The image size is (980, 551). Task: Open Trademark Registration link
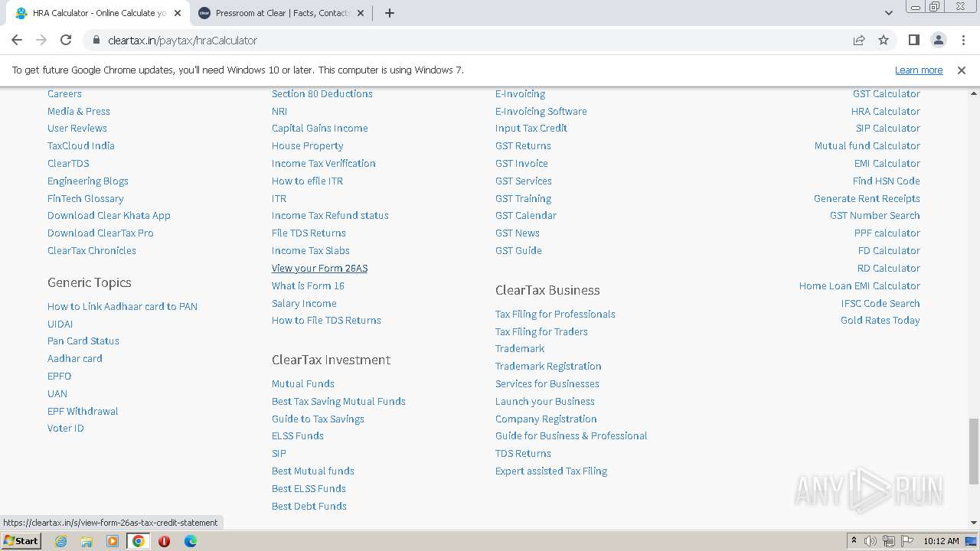coord(548,366)
